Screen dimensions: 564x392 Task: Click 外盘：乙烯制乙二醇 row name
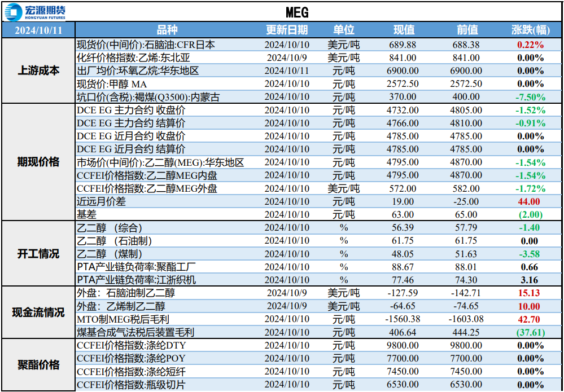[x=121, y=306]
